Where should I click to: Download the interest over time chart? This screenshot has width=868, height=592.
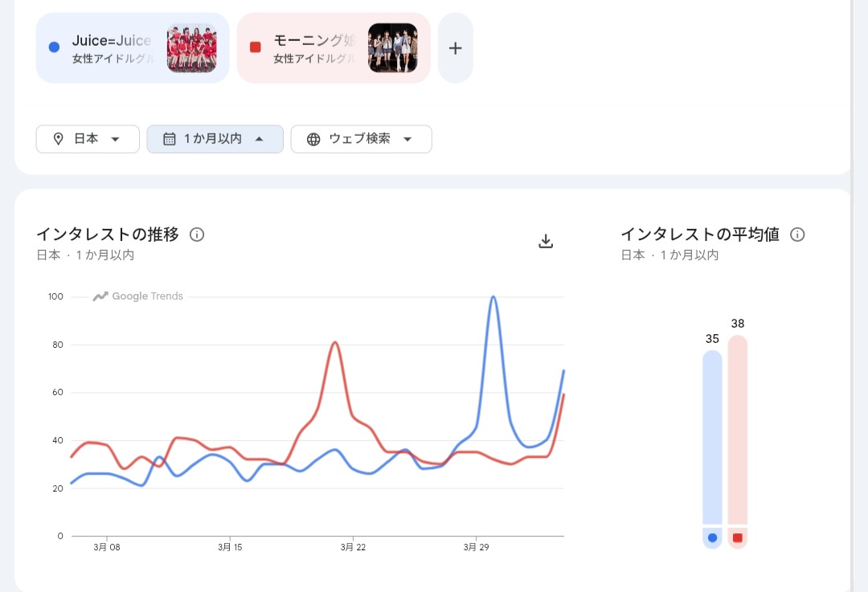(546, 241)
